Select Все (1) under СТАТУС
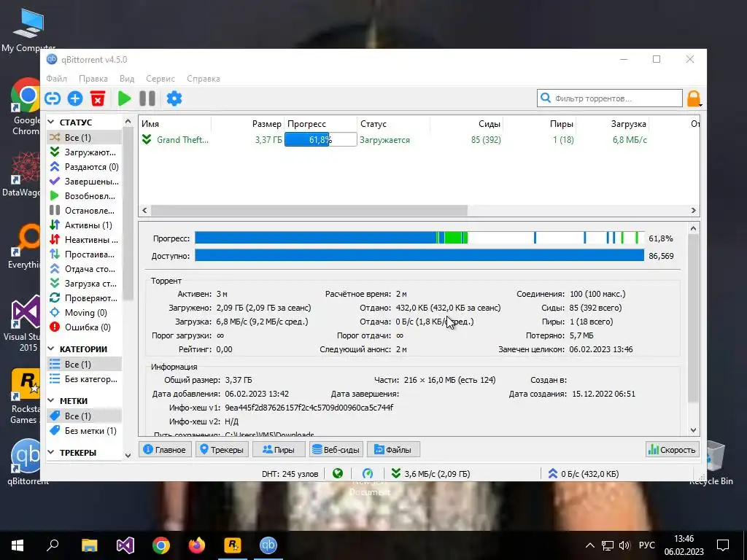The height and width of the screenshot is (560, 747). coord(85,137)
